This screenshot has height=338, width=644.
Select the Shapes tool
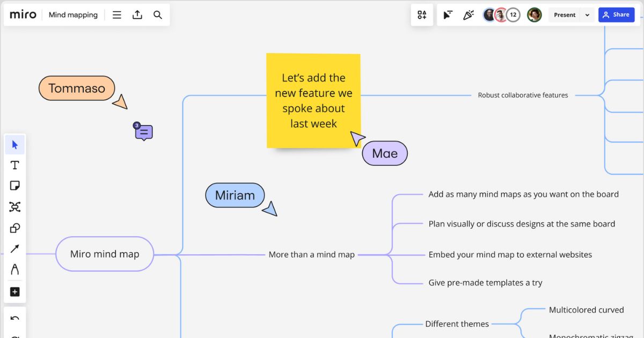tap(14, 228)
